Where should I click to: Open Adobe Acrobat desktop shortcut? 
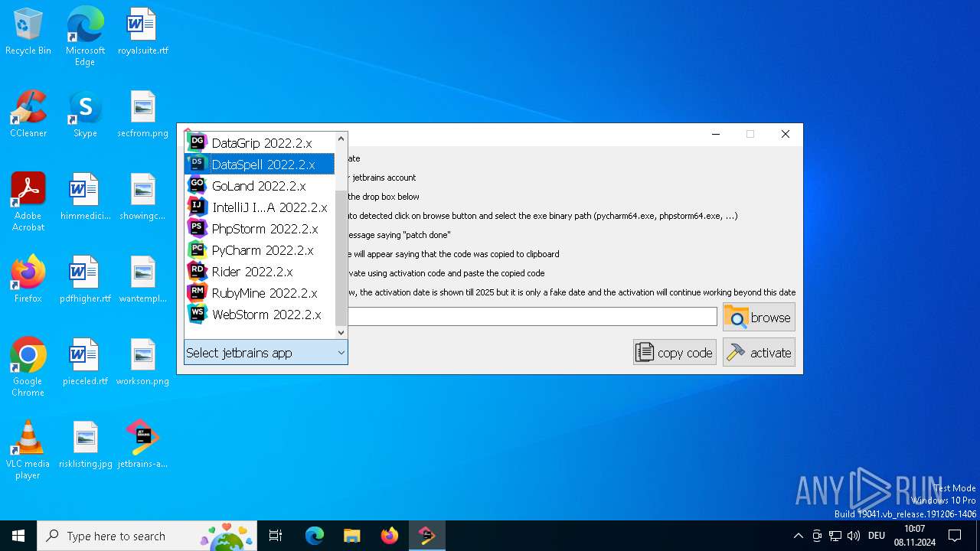[x=28, y=202]
